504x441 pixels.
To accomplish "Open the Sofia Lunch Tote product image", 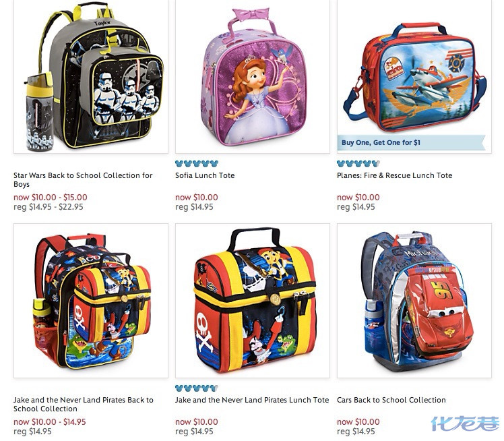I will click(x=253, y=76).
